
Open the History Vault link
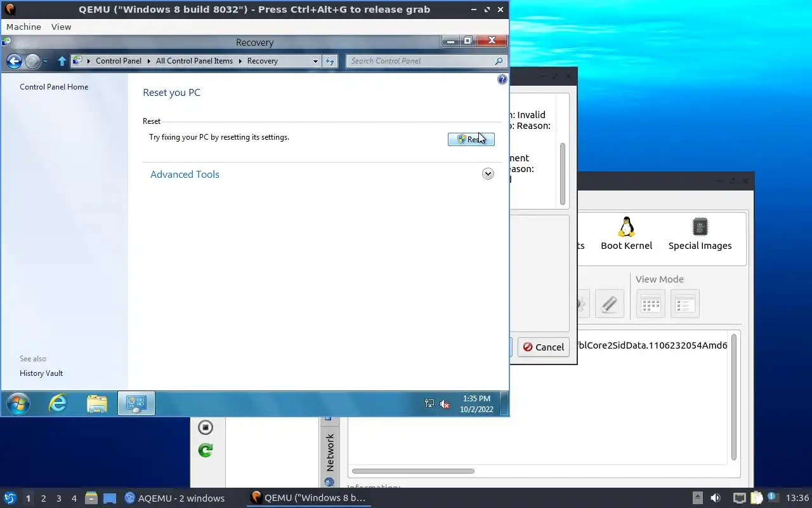(x=41, y=373)
